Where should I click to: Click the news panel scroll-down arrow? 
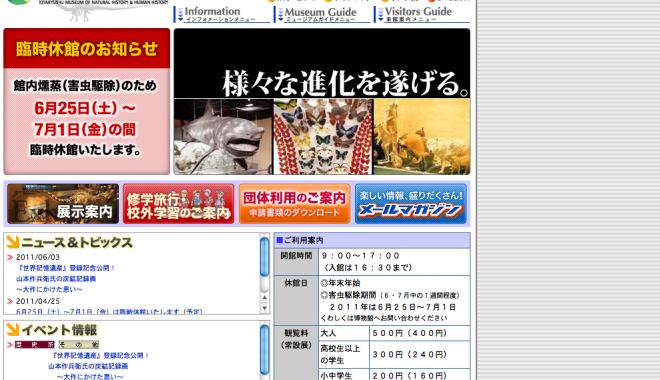tap(264, 308)
